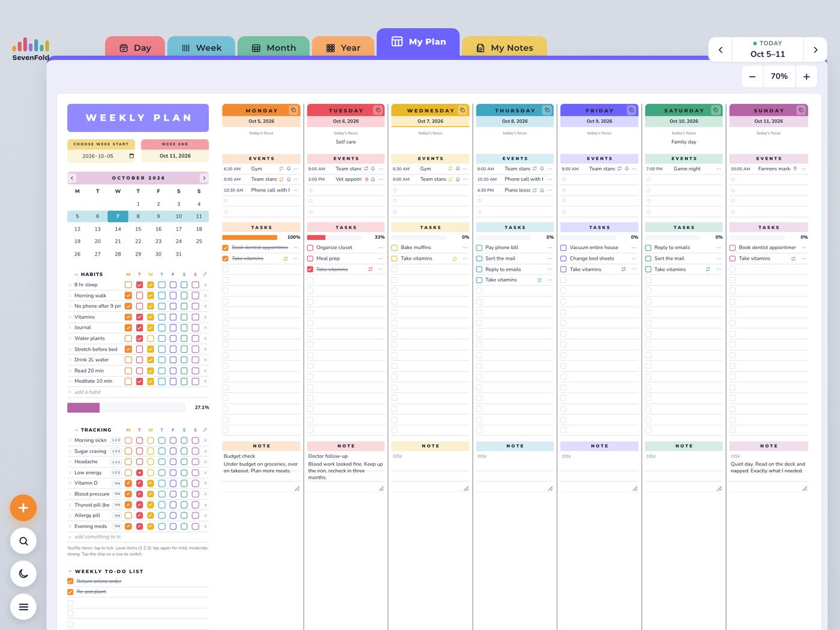Uncheck Monday Book dentist appointment task

click(x=226, y=248)
